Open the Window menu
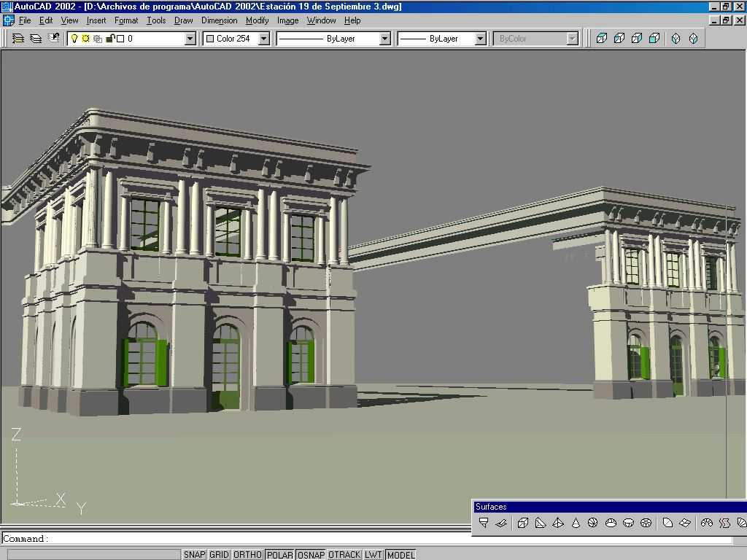 coord(321,20)
